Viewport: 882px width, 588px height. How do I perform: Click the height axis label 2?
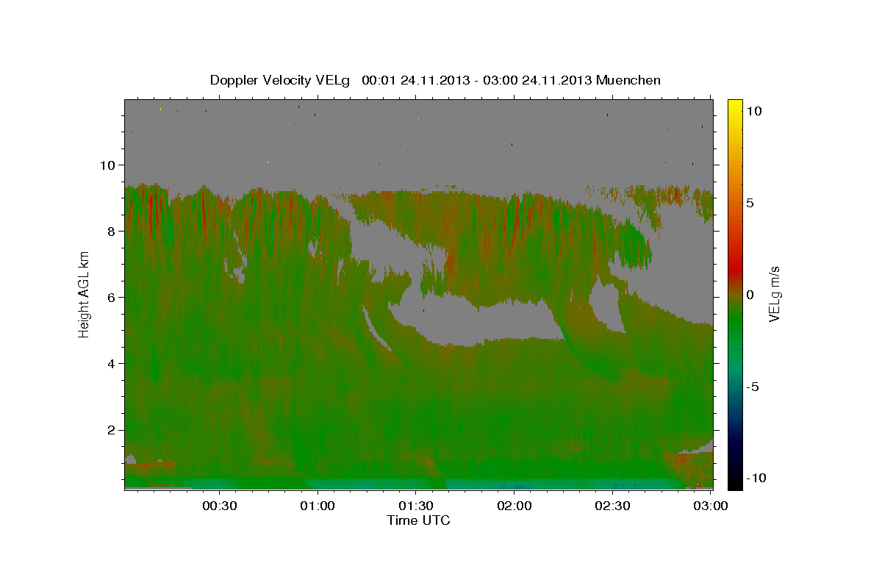click(x=112, y=430)
